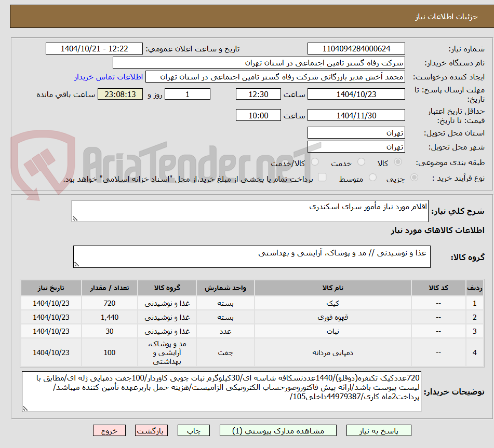Select the دمپایی مردانه item name cell

[x=332, y=352]
